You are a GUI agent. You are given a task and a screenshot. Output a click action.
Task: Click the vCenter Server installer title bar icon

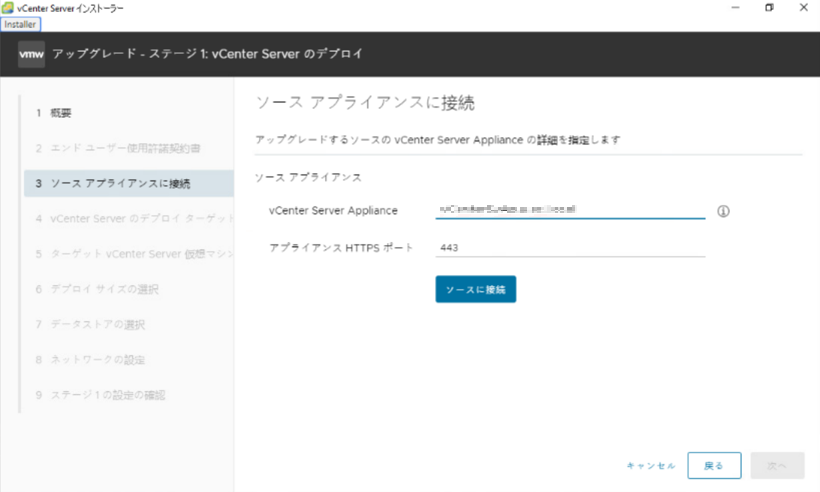pos(8,8)
